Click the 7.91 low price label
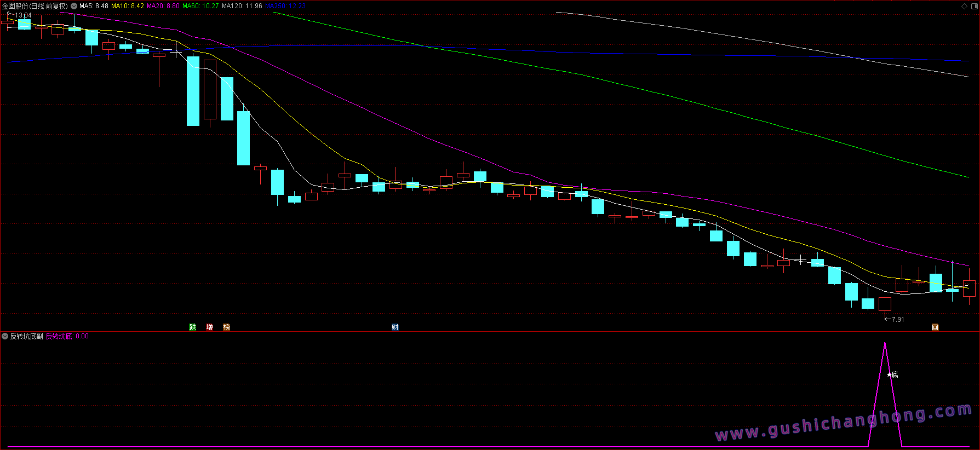This screenshot has width=980, height=450. click(x=897, y=320)
